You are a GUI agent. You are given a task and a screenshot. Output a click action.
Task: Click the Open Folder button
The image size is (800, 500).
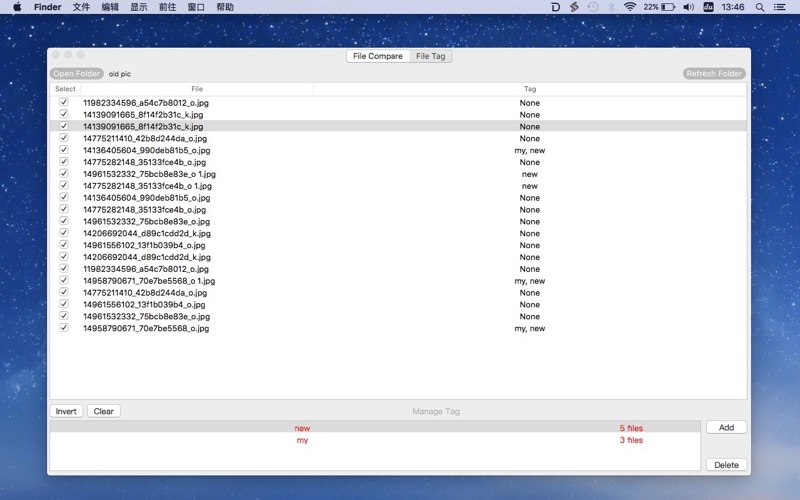coord(77,73)
